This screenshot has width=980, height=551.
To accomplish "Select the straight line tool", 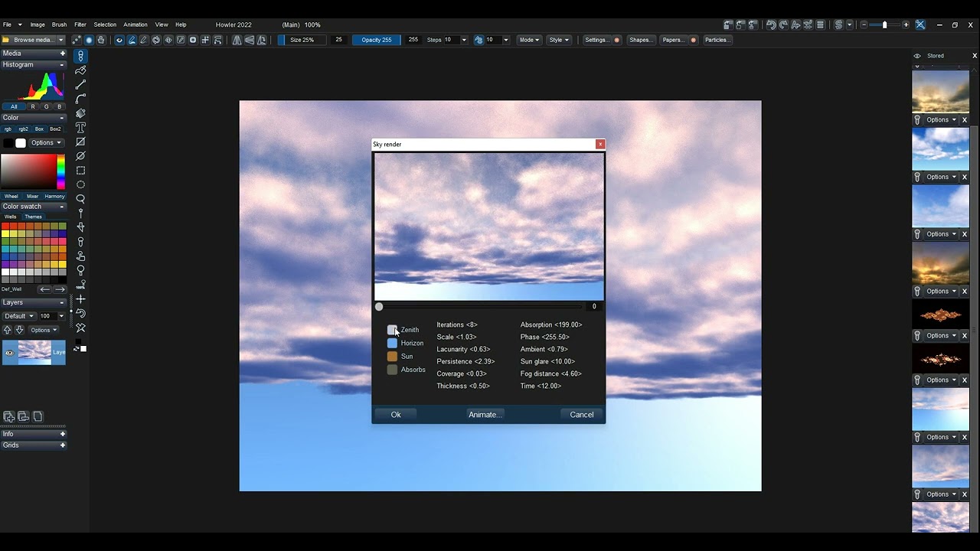I will tap(80, 84).
